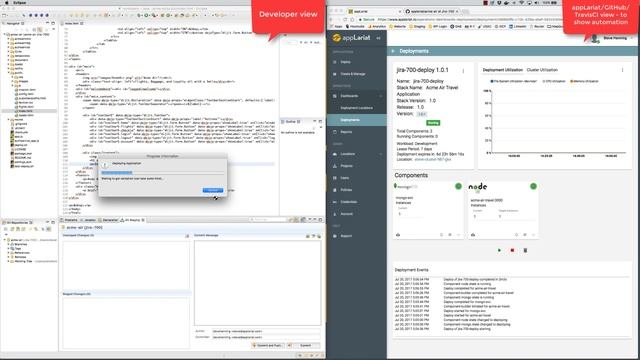Open the Eclipse menu in macOS menu bar
The width and height of the screenshot is (640, 360).
tap(19, 2)
